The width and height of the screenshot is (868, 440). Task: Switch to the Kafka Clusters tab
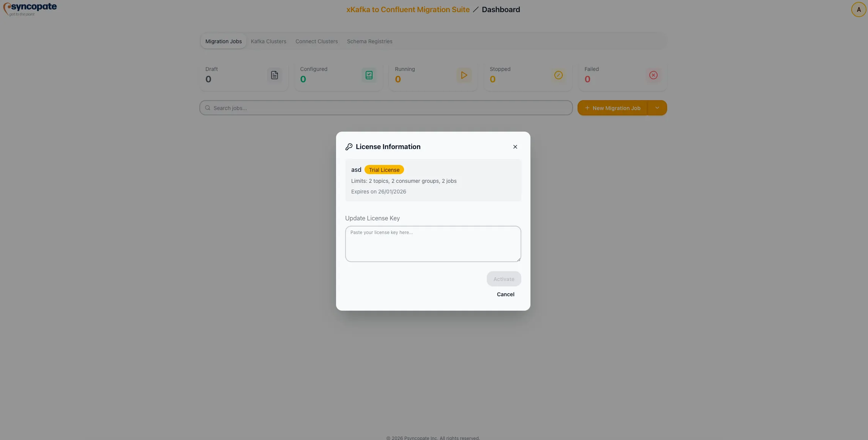pyautogui.click(x=268, y=41)
